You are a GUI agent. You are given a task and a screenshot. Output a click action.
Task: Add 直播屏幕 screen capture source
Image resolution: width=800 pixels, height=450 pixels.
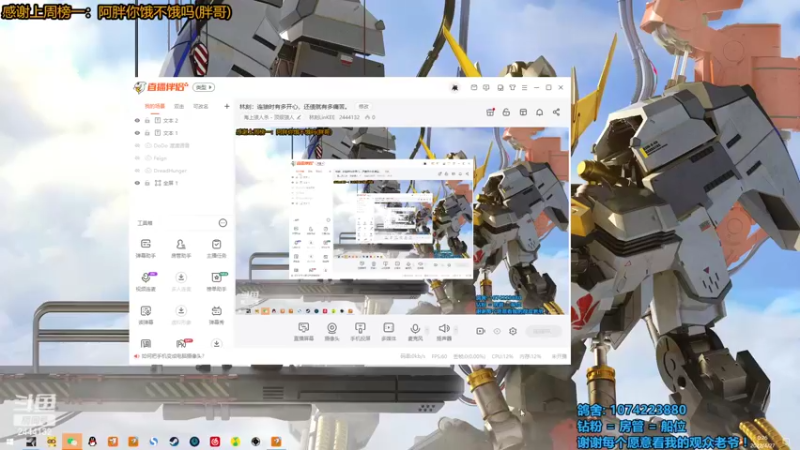(x=304, y=332)
